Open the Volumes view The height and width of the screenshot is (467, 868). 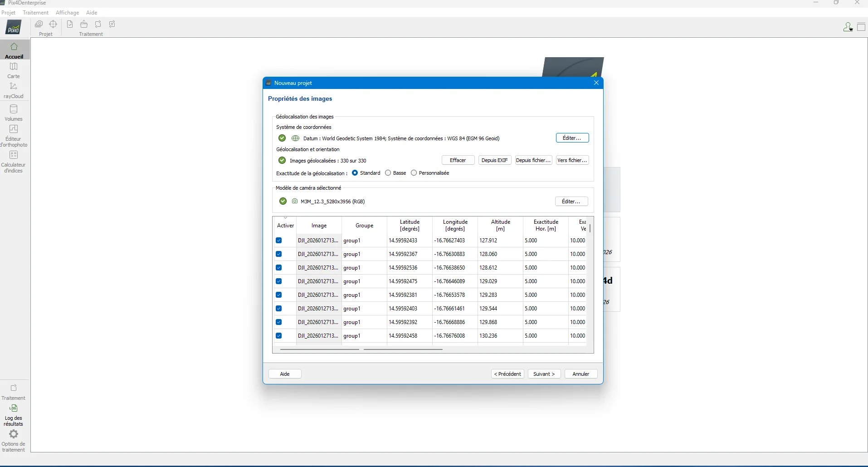pyautogui.click(x=14, y=113)
